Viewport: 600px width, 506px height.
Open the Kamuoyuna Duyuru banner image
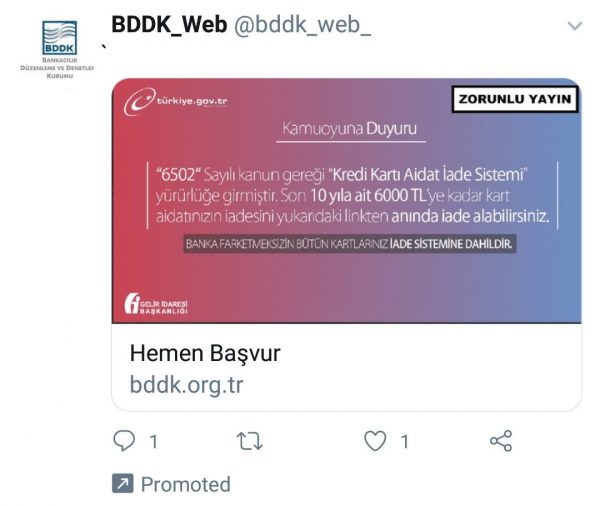(x=347, y=201)
